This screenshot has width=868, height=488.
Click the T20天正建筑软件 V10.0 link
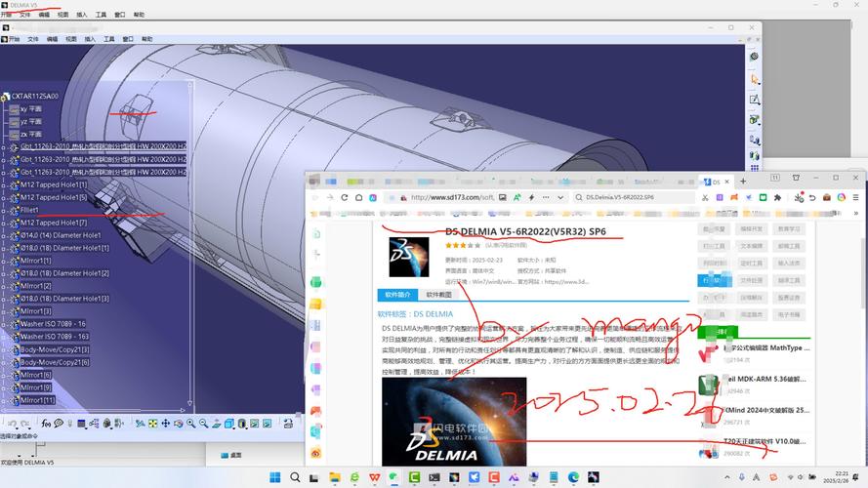[x=765, y=441]
